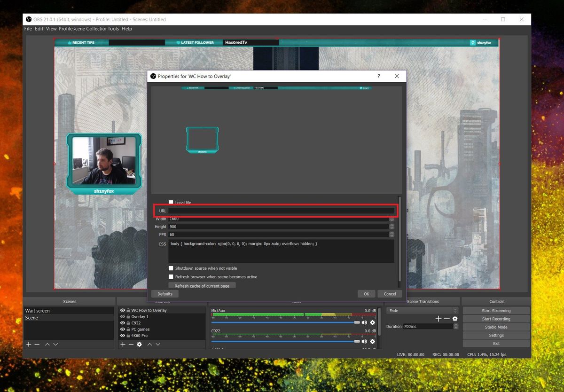
Task: Open C922 audio settings gear icon
Action: [x=372, y=342]
